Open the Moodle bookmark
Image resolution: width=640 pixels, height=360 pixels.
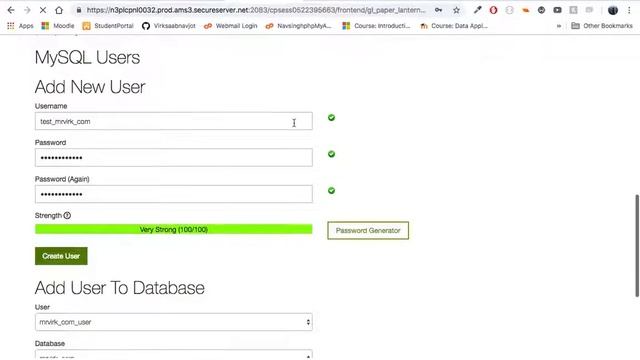tap(58, 26)
